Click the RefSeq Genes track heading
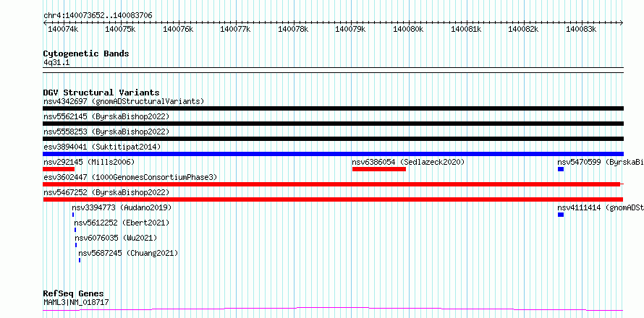 pyautogui.click(x=74, y=293)
